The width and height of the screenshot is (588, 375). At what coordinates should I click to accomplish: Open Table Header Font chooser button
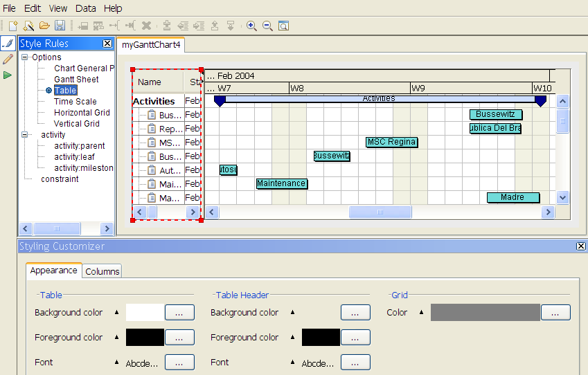tap(355, 363)
